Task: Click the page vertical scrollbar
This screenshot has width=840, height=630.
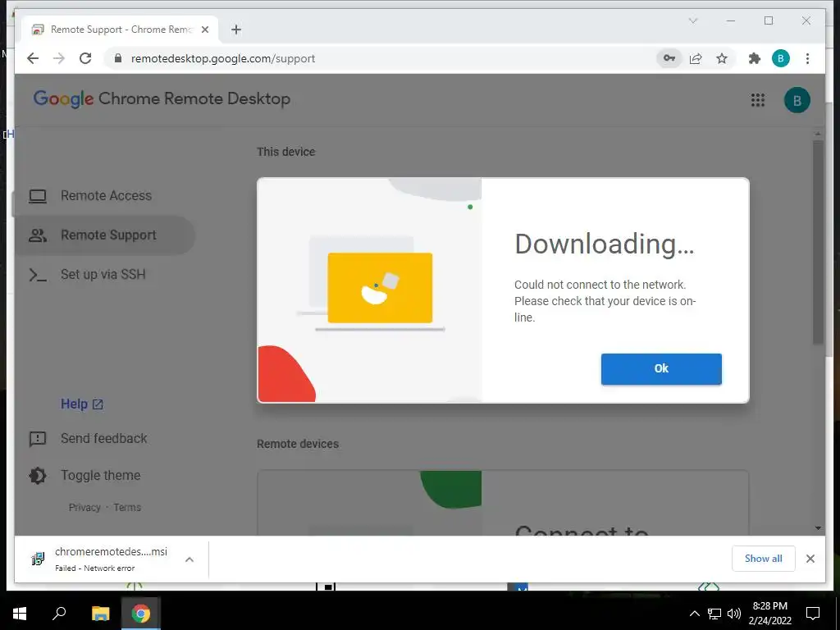Action: coord(818,242)
